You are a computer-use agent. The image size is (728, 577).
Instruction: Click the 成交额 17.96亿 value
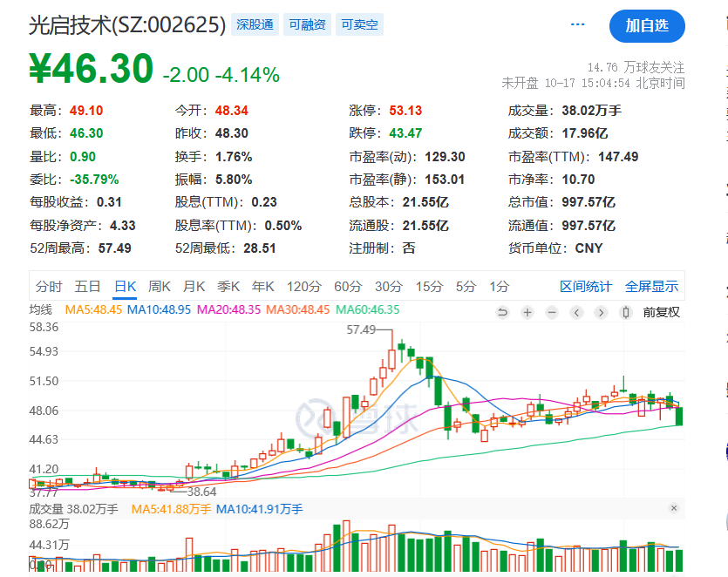[x=585, y=133]
